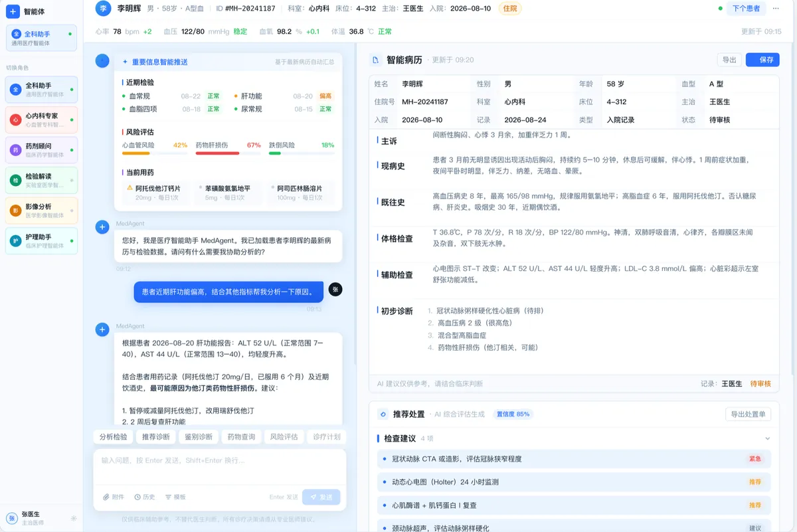Click the attachment paperclip 附件
Image resolution: width=797 pixels, height=532 pixels.
[x=114, y=497]
